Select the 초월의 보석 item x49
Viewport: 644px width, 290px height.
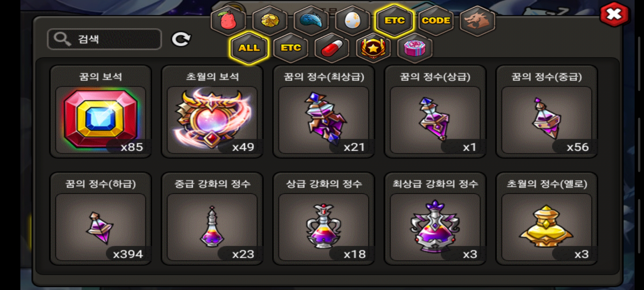point(212,112)
